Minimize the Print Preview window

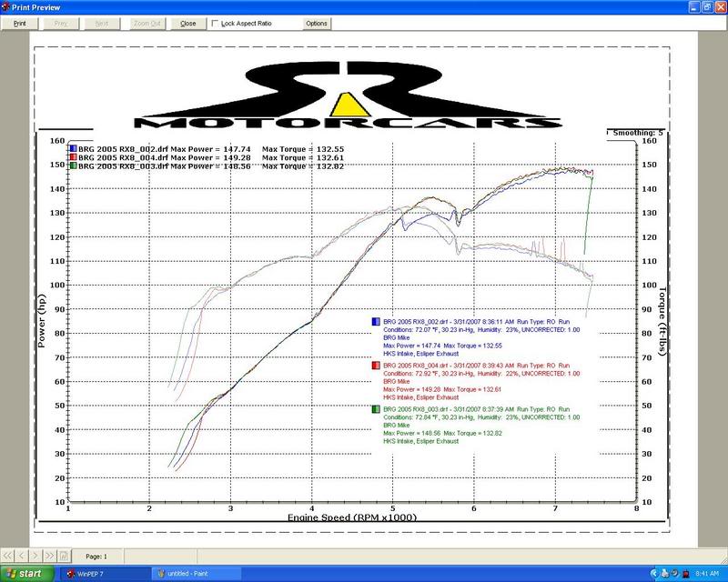pos(694,7)
